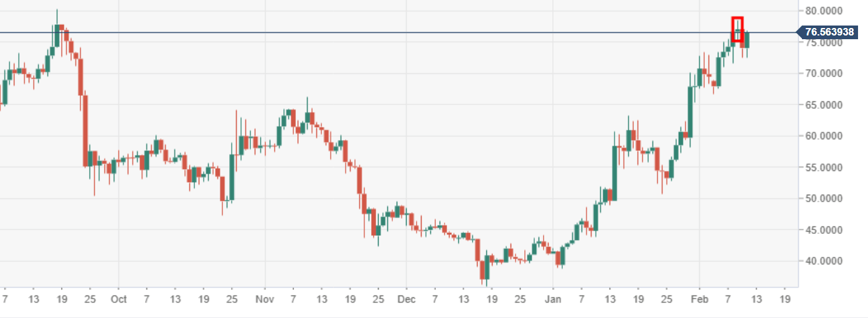Viewport: 868px width, 318px height.
Task: Click the tall red crash candle in late September
Action: click(85, 131)
